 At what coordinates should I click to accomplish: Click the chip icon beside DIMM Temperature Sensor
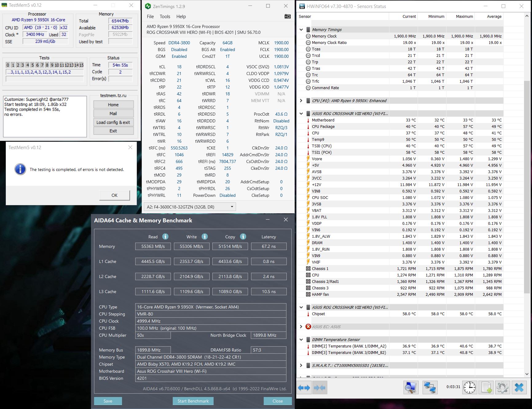[308, 340]
